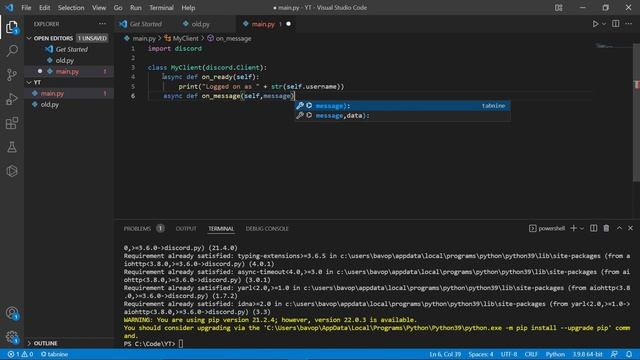This screenshot has height=360, width=640.
Task: Open Explorer views and more actions
Action: point(102,24)
